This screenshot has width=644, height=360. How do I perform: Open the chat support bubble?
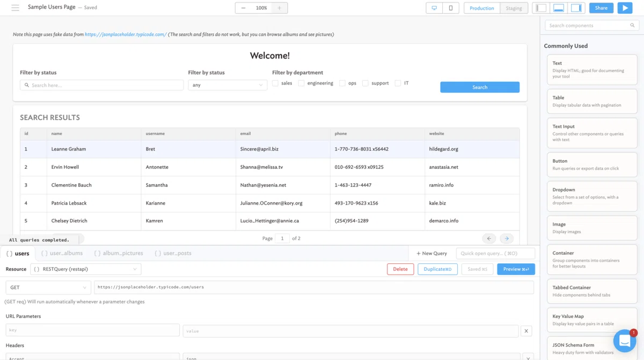625,341
